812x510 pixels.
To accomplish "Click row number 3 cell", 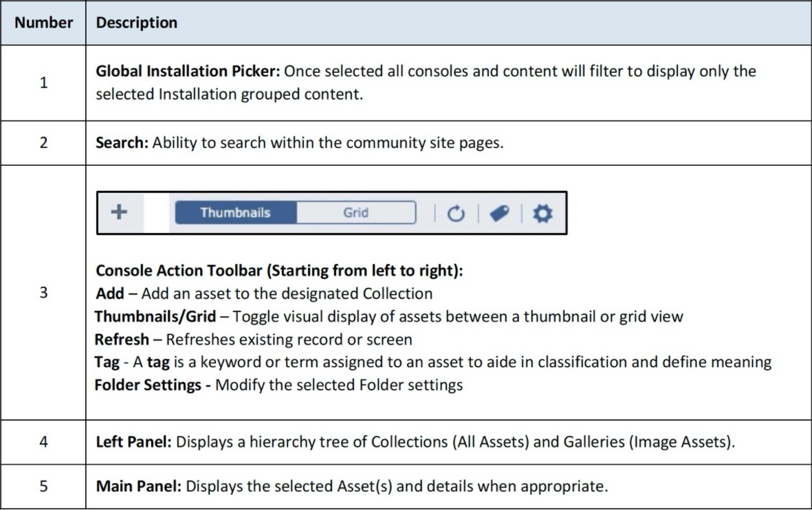I will point(43,293).
